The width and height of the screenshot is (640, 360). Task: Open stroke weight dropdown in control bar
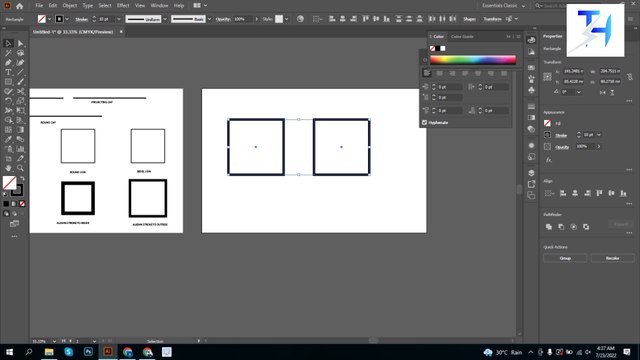[x=119, y=19]
